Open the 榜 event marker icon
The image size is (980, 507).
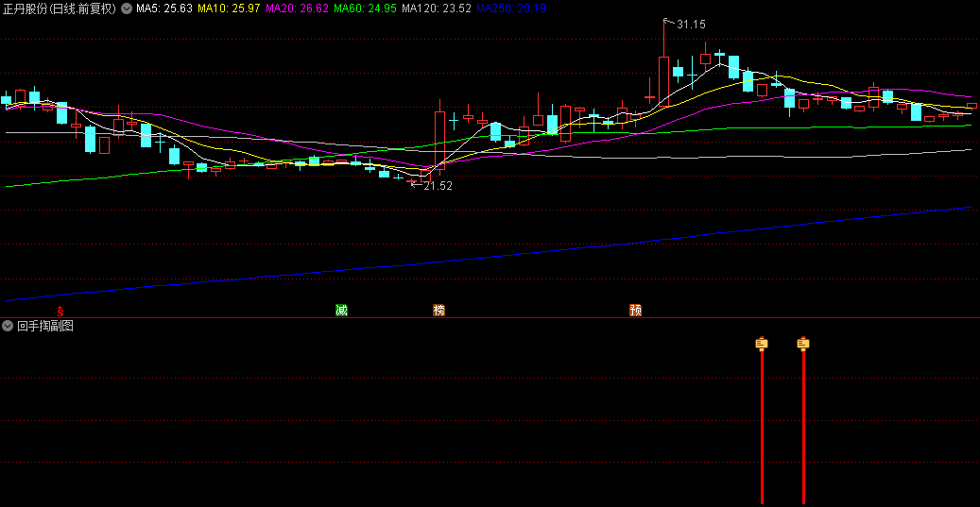[x=438, y=311]
